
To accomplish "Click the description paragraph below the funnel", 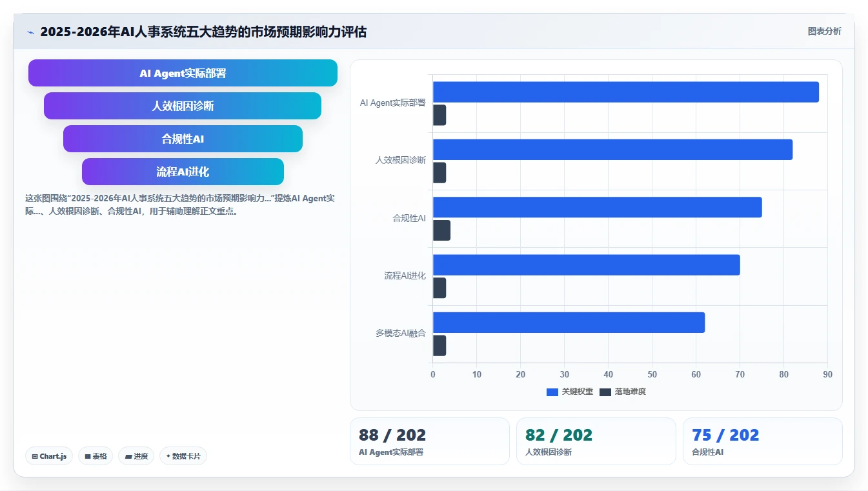I will click(x=180, y=205).
